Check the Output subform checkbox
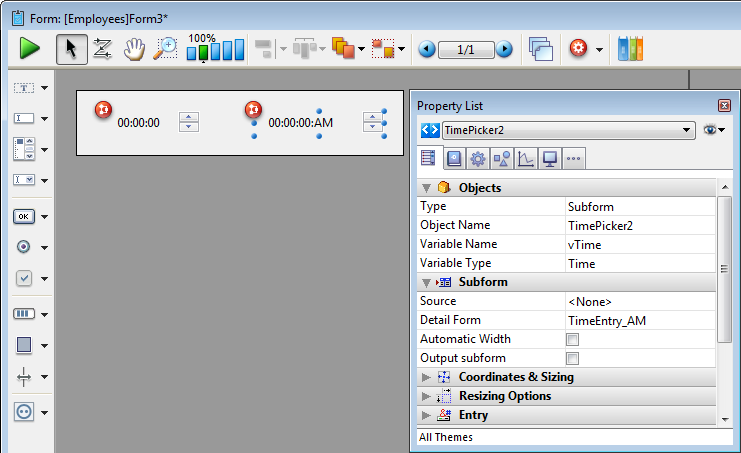Viewport: 741px width, 453px height. click(573, 359)
